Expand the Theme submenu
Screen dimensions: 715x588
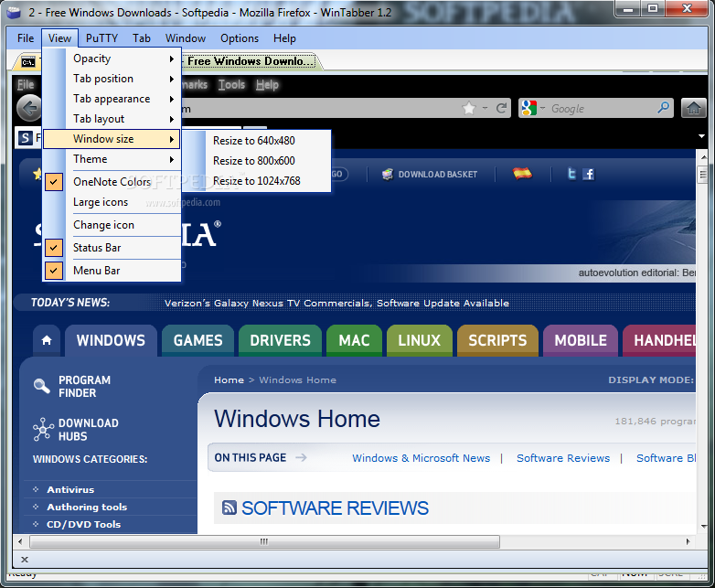(x=112, y=159)
